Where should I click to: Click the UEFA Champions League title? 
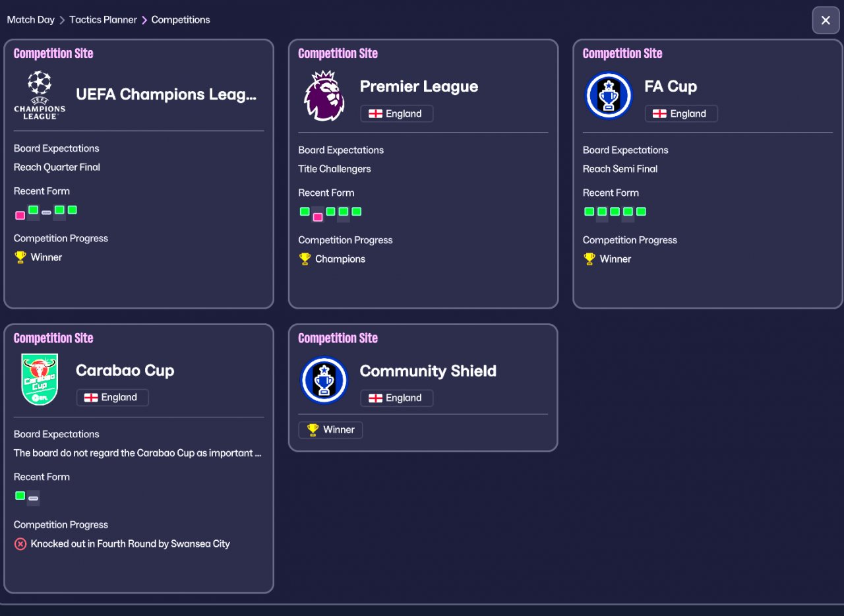[166, 94]
